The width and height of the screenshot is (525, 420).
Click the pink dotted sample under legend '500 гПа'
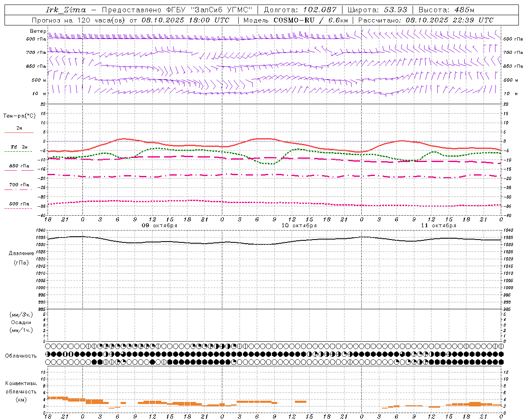18,209
